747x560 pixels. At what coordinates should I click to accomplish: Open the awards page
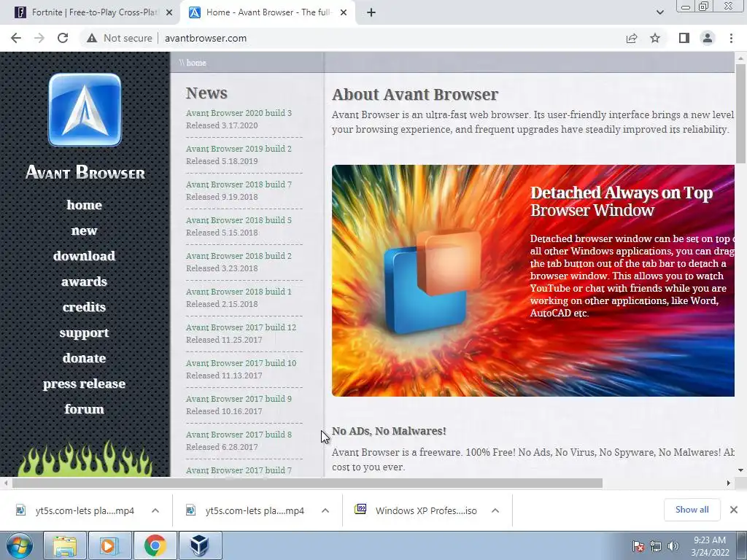click(x=85, y=281)
